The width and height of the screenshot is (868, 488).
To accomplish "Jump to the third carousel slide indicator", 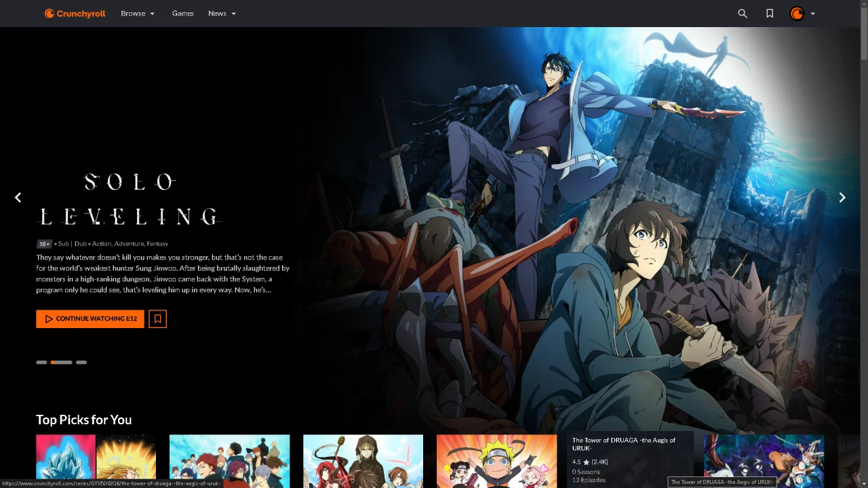I will 81,363.
